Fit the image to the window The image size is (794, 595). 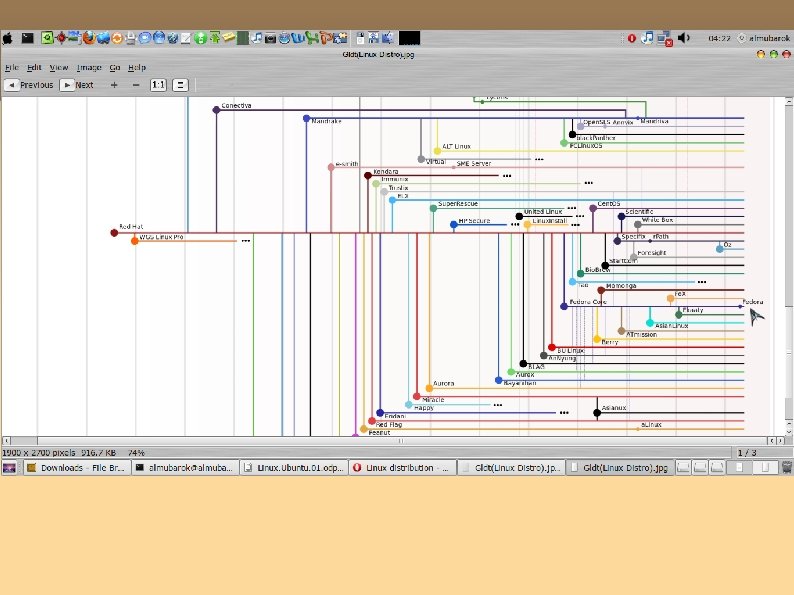coord(180,85)
